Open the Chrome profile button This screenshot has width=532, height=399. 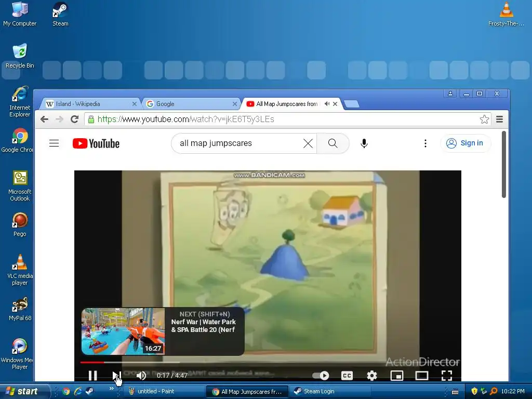click(450, 94)
